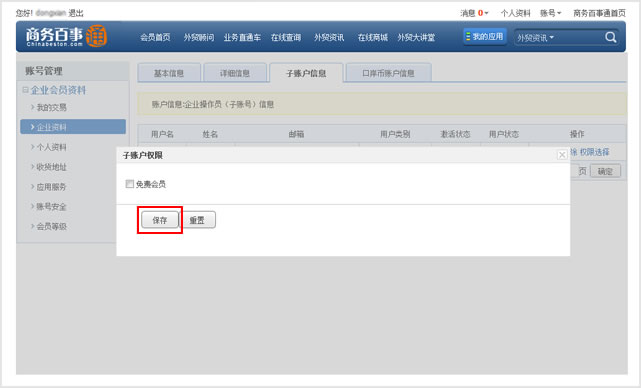Click the 用户类别 column header
Viewport: 641px width, 388px height.
(x=395, y=134)
